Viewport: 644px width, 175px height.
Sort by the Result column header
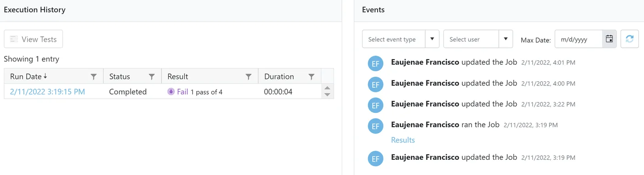coord(178,77)
